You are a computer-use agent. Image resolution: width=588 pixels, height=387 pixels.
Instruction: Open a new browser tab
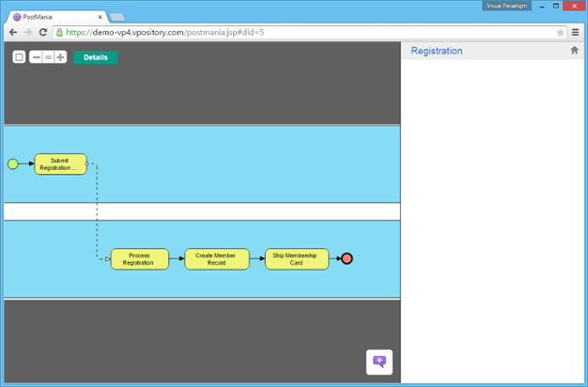[x=117, y=17]
